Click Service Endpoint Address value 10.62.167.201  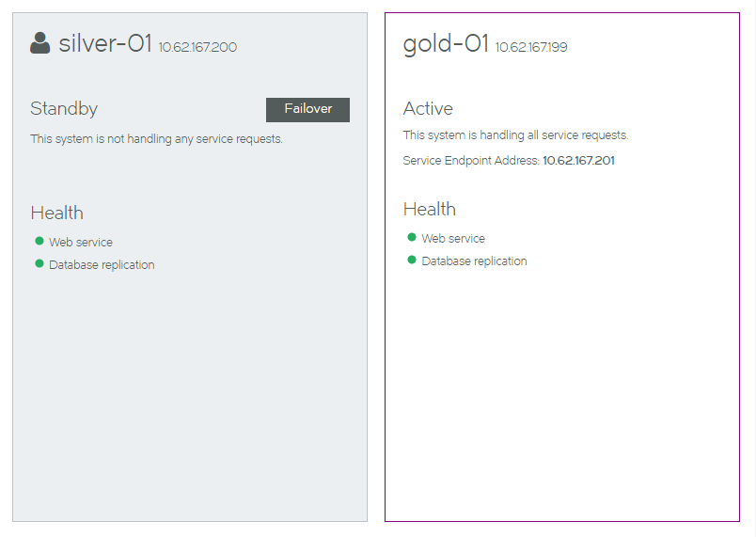578,161
